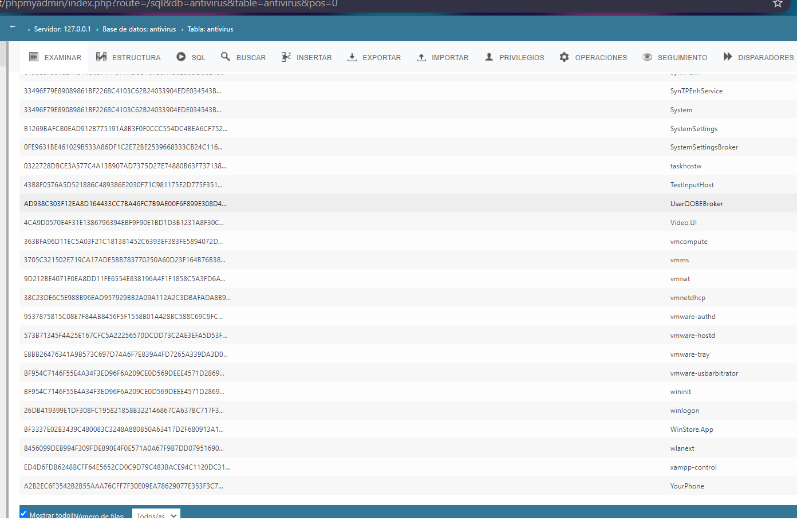Click the Examinar table icon
Viewport: 797px width, 532px height.
click(34, 57)
